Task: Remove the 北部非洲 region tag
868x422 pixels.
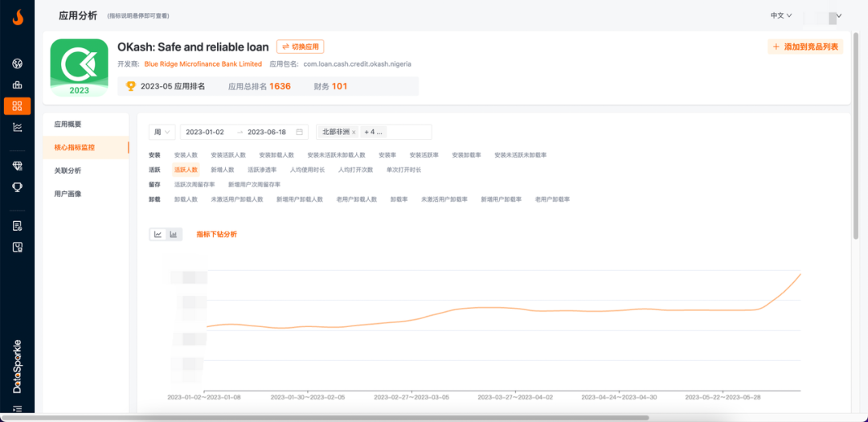Action: click(x=354, y=132)
